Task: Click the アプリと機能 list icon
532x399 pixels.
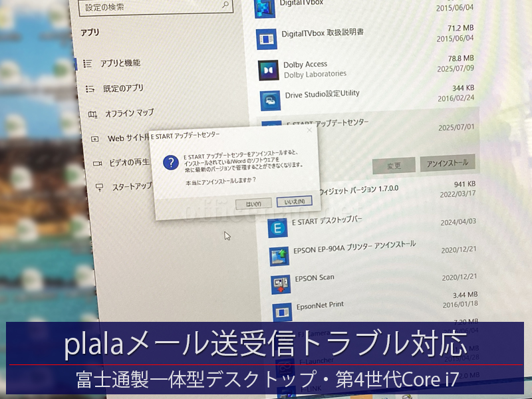Action: click(x=88, y=63)
